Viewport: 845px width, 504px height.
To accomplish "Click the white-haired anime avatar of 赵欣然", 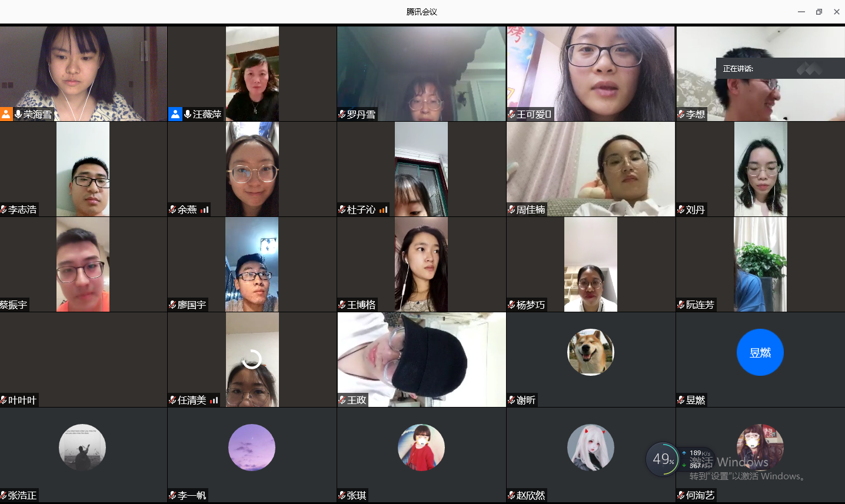I will click(x=590, y=448).
